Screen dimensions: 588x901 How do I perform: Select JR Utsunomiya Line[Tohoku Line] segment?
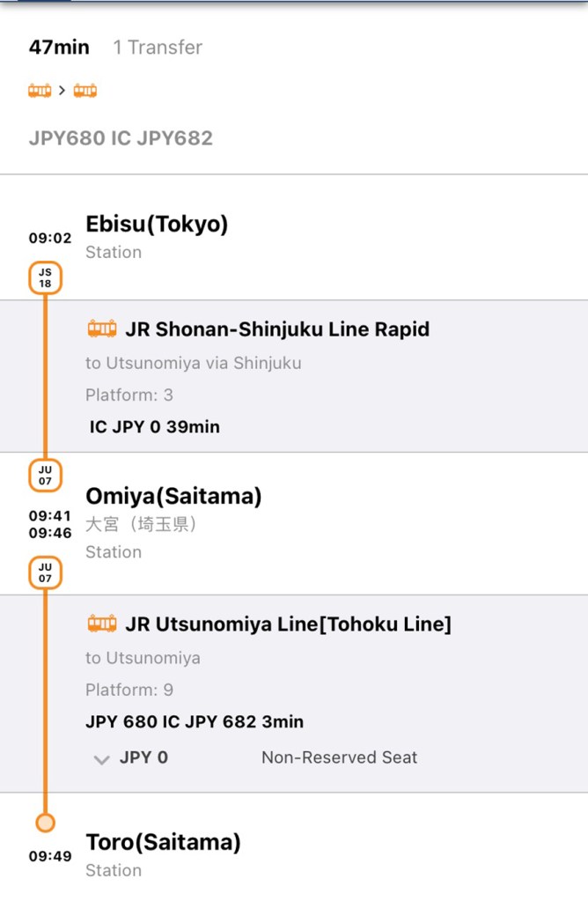point(288,624)
